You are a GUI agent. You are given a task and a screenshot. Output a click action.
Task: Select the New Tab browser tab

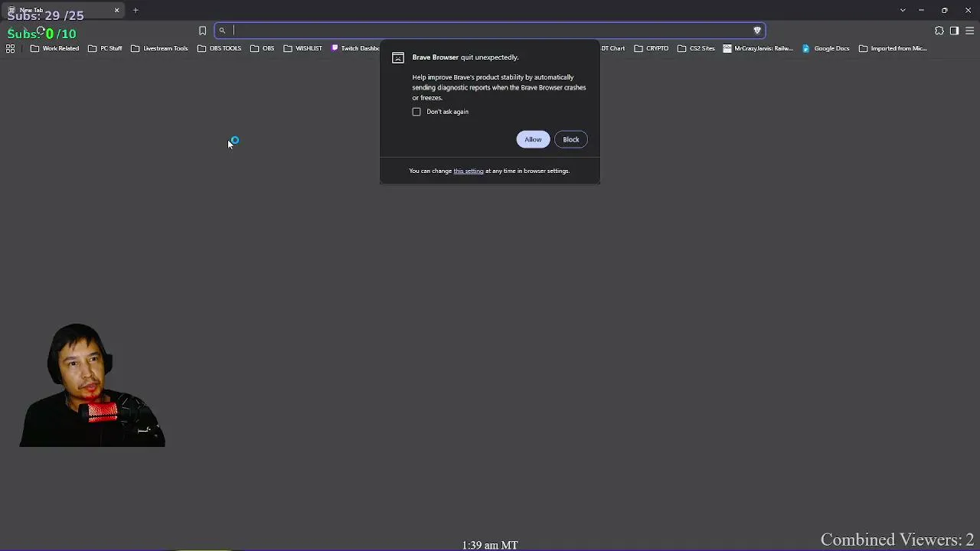(63, 10)
